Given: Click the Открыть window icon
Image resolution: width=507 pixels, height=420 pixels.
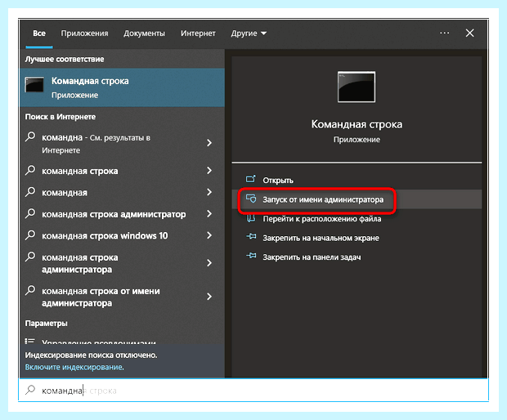Looking at the screenshot, I should click(x=251, y=179).
